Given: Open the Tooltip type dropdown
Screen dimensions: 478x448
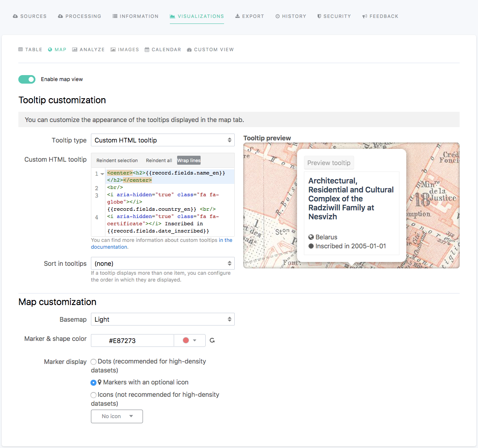Looking at the screenshot, I should (x=163, y=140).
